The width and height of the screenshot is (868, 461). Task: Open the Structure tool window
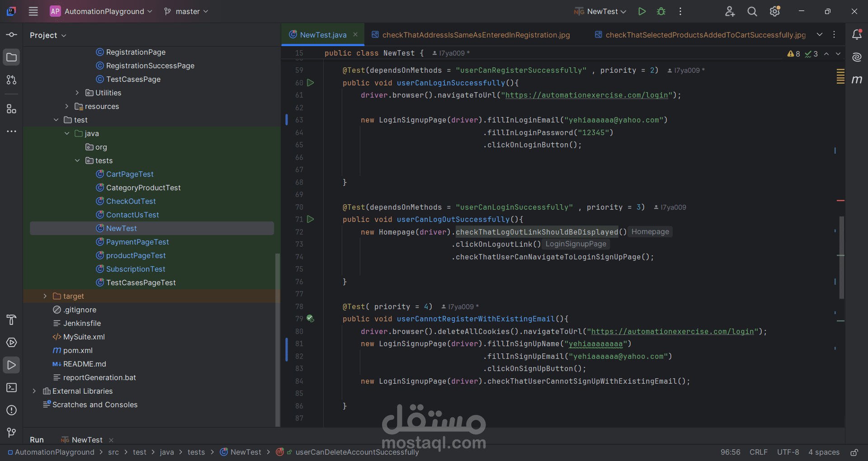12,109
